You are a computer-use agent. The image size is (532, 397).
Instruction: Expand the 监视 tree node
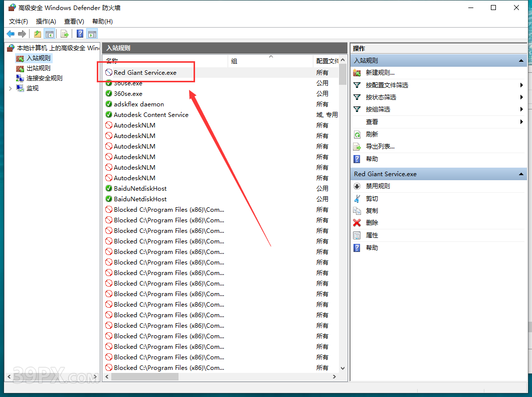pyautogui.click(x=11, y=88)
